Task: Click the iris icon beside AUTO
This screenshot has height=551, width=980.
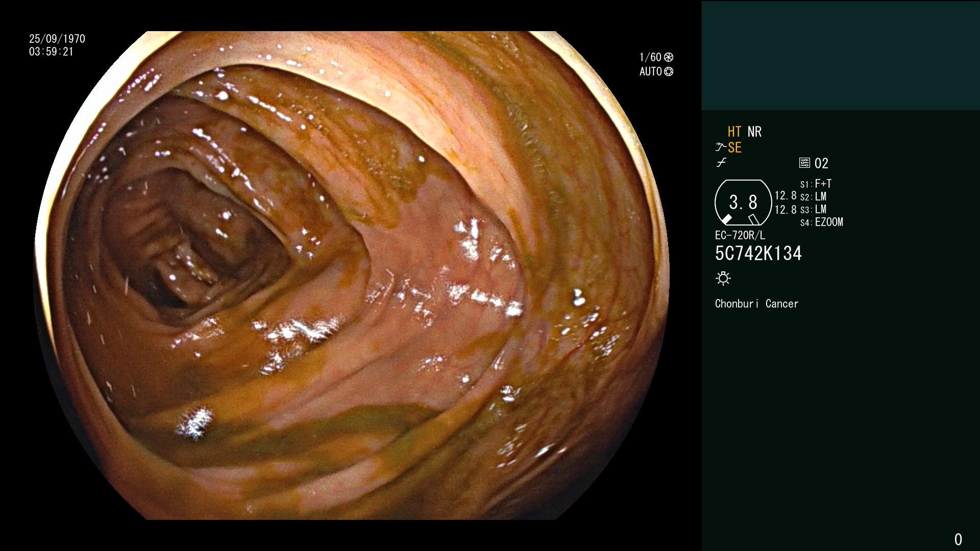Action: pyautogui.click(x=669, y=71)
